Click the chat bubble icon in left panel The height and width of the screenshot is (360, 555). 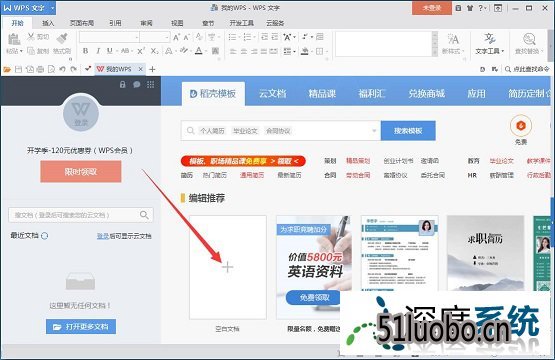(137, 85)
